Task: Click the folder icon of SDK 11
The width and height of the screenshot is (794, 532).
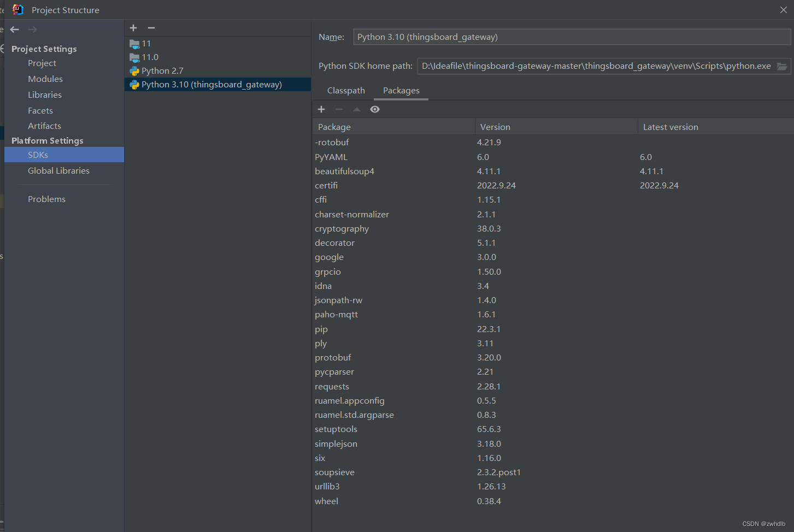Action: [x=134, y=44]
